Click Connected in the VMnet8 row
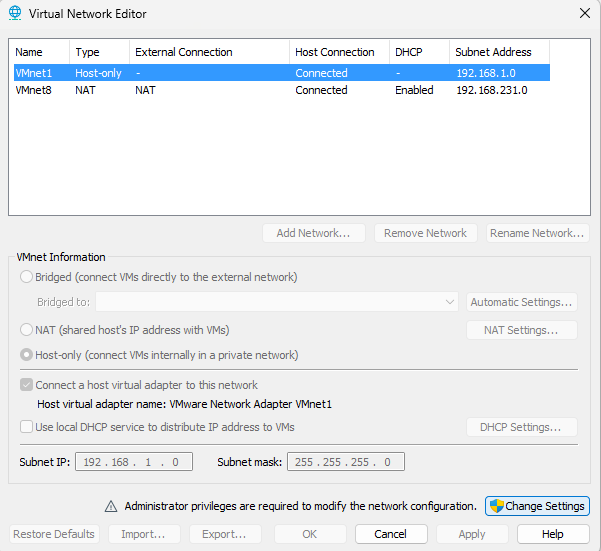601x551 pixels. [321, 90]
